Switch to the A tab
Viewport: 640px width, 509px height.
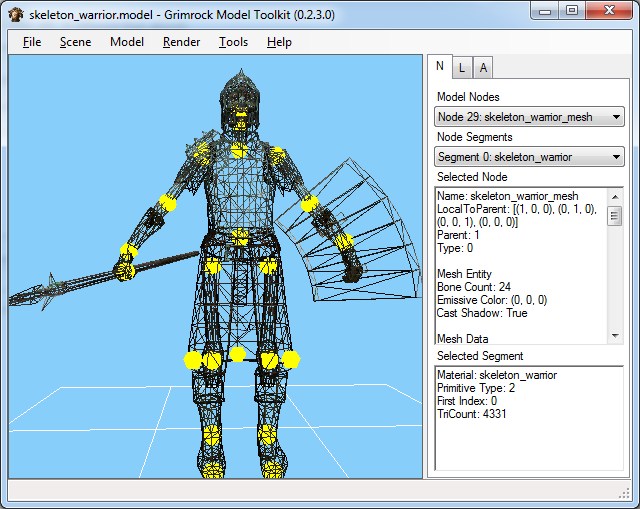(483, 68)
